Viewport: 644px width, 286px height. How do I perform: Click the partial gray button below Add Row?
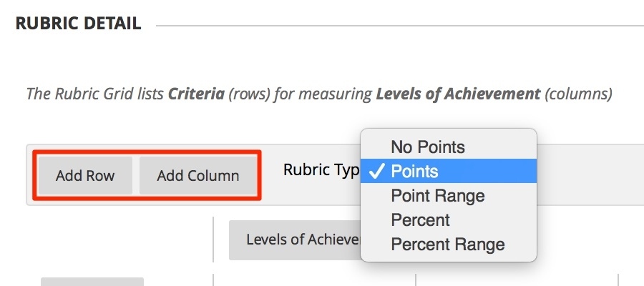click(92, 282)
